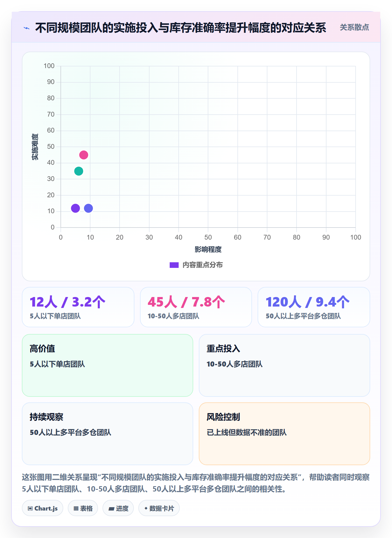Open the 持续观察 quadrant card heading
The height and width of the screenshot is (538, 392).
pyautogui.click(x=46, y=417)
